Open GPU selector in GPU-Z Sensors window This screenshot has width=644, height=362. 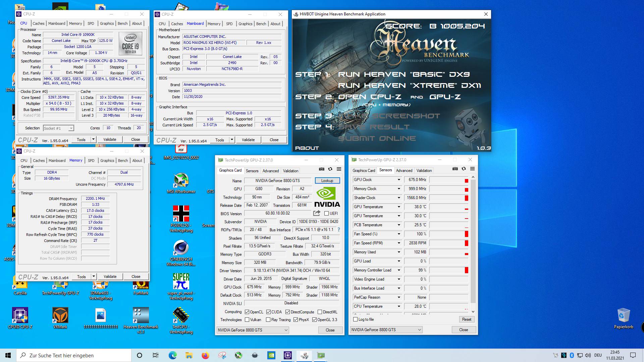pos(386,330)
